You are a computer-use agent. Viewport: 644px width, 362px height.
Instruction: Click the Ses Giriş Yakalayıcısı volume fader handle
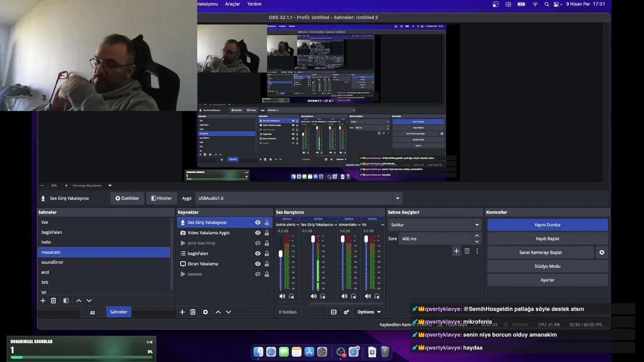(313, 239)
